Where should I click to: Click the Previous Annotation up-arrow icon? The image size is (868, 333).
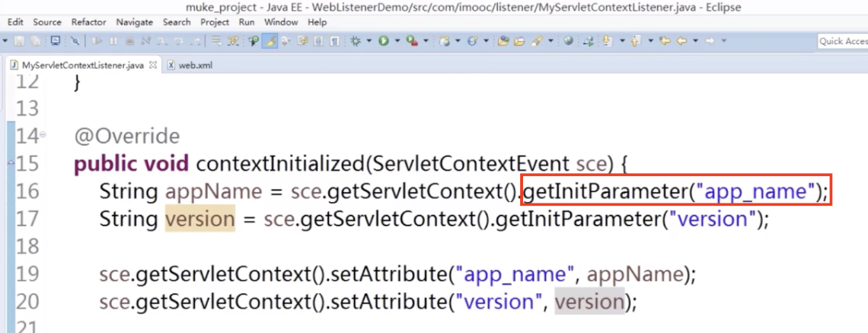[x=636, y=41]
